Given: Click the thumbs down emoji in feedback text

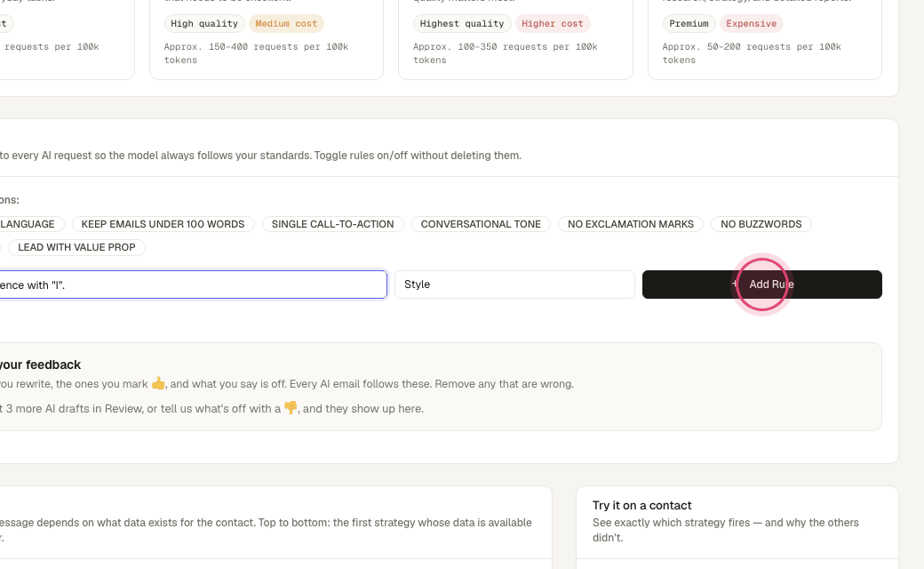Looking at the screenshot, I should (291, 408).
